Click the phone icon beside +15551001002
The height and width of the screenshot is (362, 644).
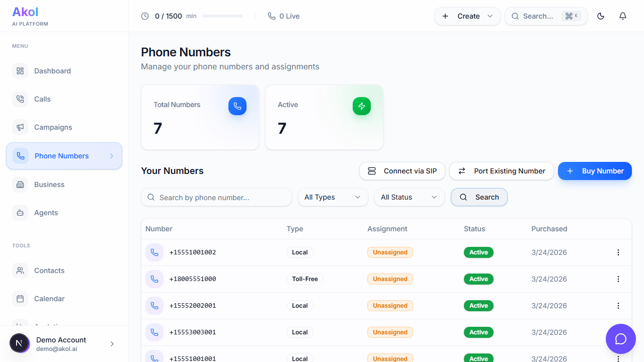(154, 252)
